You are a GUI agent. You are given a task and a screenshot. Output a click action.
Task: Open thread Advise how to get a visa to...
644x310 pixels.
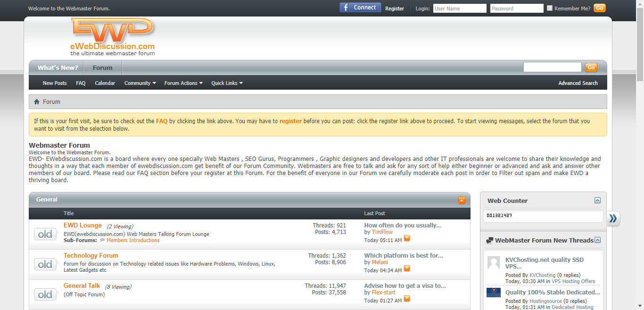click(405, 286)
